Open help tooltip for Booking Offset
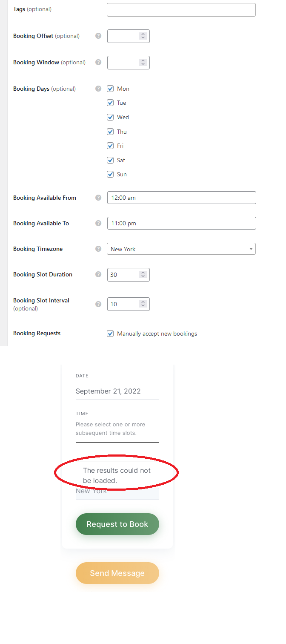The height and width of the screenshot is (644, 286). (98, 36)
